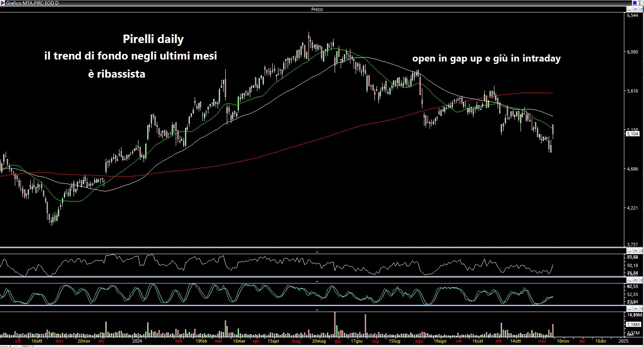Image resolution: width=644 pixels, height=347 pixels.
Task: Click the 4,221 price axis label
Action: [x=632, y=208]
